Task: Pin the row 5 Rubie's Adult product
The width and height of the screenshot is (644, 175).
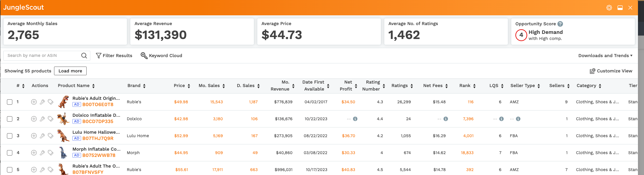Action: [x=42, y=169]
